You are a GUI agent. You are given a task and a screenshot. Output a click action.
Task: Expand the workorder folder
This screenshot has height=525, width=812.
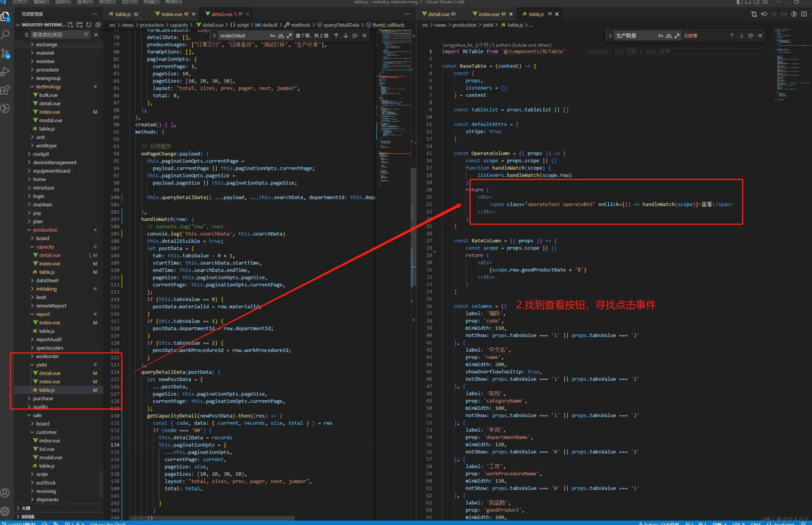coord(47,356)
